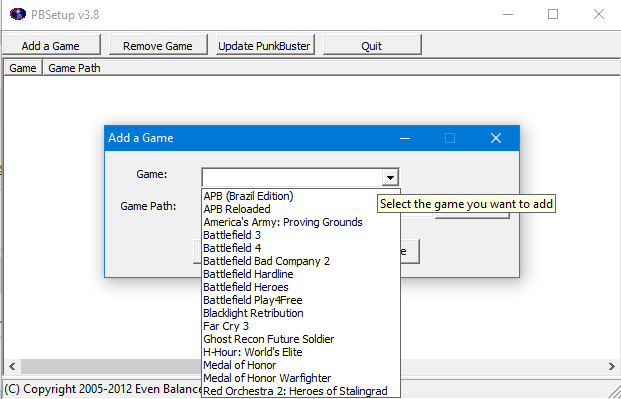
Task: Minimize the Add a Game dialog
Action: (x=405, y=138)
